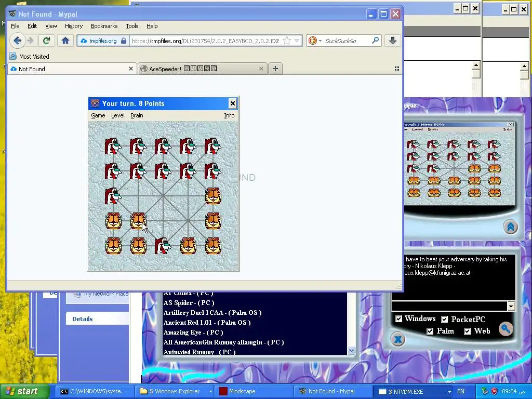Select the dog piece in bottom row
The width and height of the screenshot is (532, 399).
[163, 246]
